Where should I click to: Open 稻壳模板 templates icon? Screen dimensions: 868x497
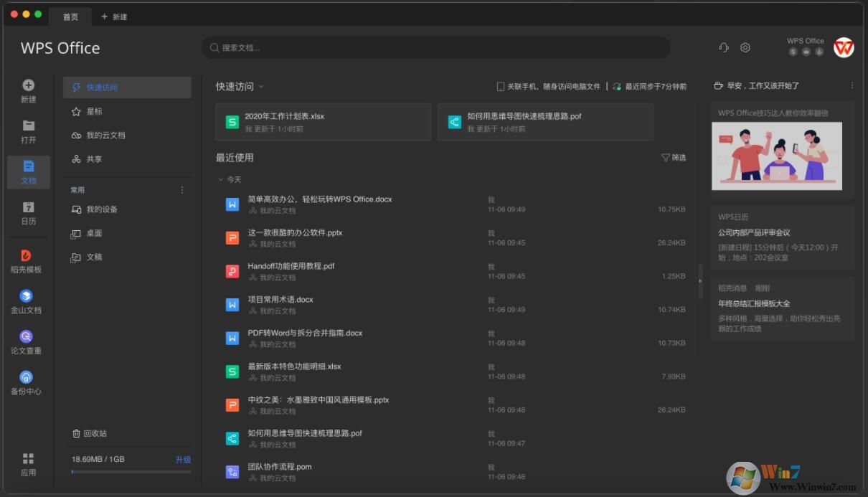(27, 255)
